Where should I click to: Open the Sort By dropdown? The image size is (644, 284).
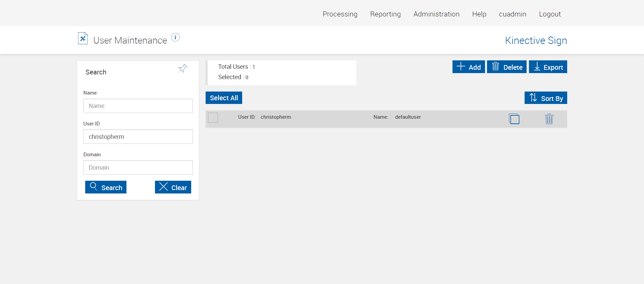pyautogui.click(x=546, y=98)
